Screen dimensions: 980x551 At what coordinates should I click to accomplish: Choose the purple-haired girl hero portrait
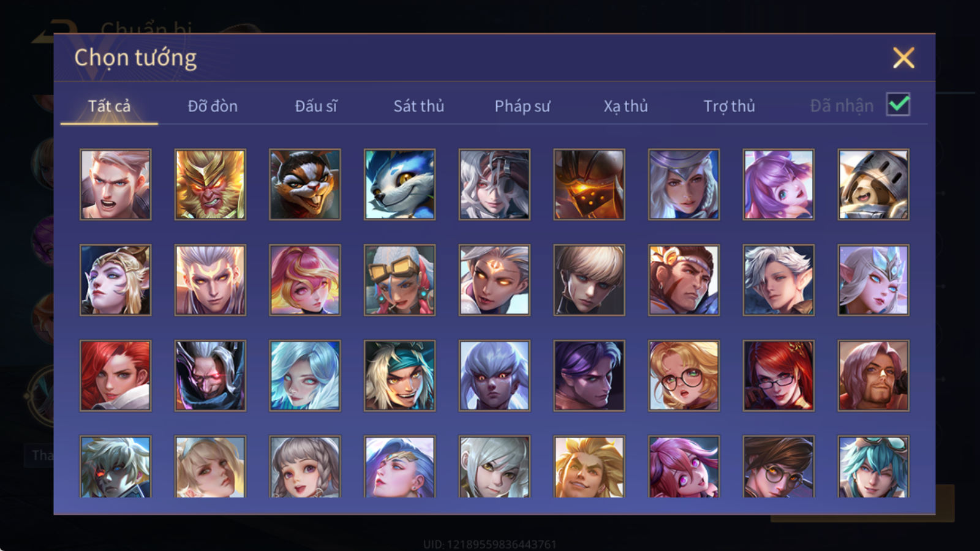(x=778, y=184)
